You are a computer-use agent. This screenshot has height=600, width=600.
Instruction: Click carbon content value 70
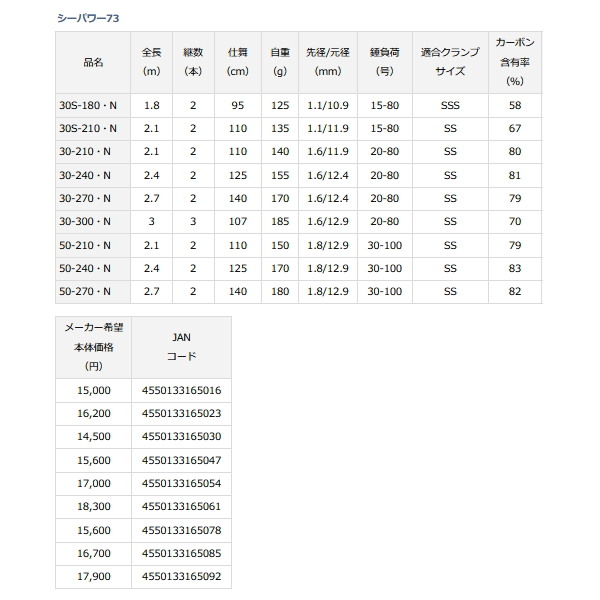515,222
